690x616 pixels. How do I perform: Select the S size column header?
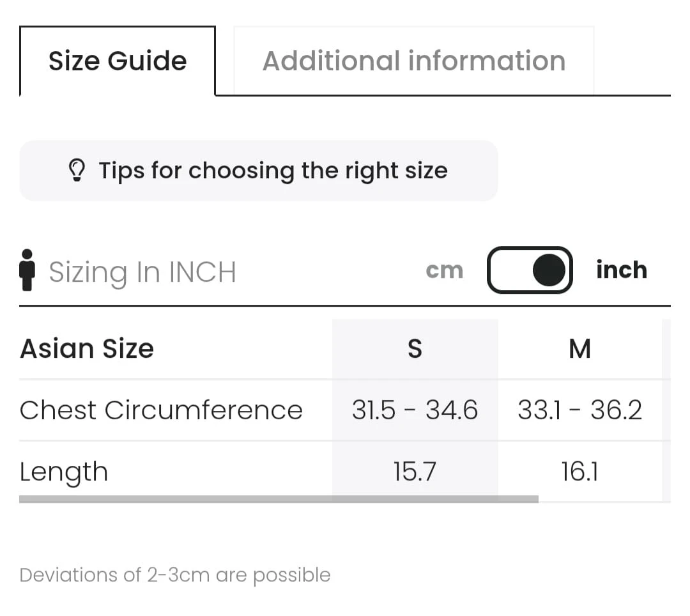tap(415, 349)
